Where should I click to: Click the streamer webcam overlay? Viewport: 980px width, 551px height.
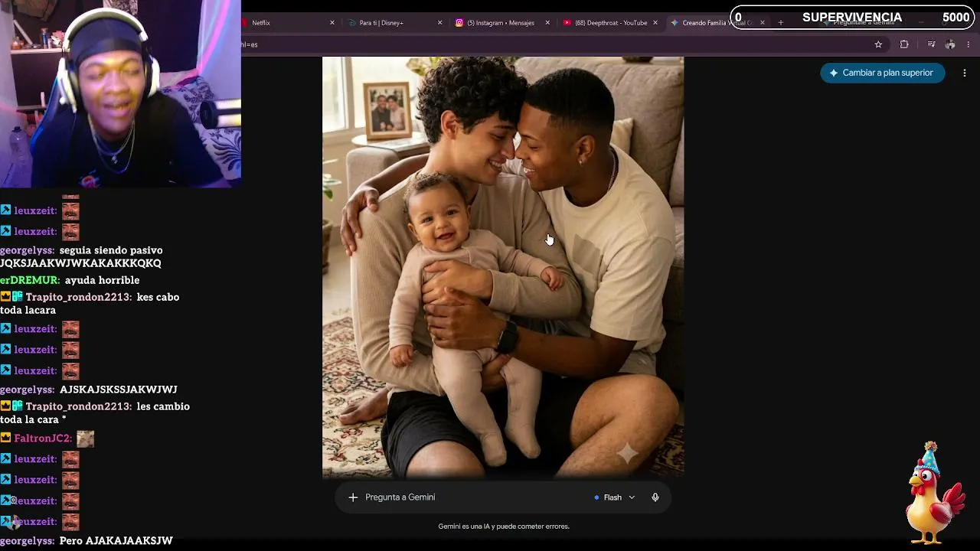[120, 93]
